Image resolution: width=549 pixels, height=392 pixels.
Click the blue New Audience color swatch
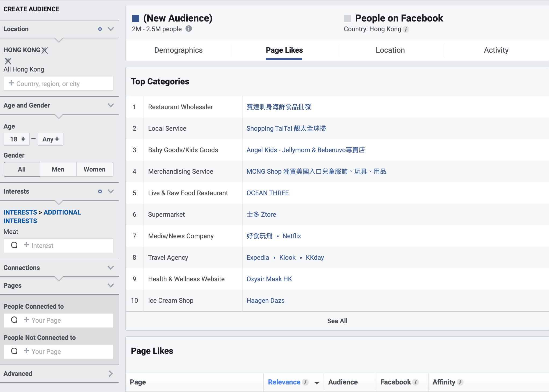click(136, 19)
